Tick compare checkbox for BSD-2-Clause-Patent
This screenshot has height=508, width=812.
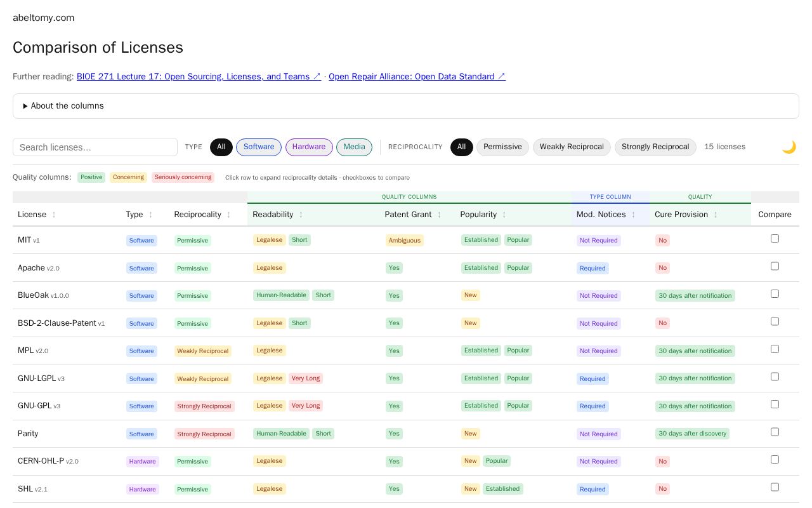[x=775, y=321]
